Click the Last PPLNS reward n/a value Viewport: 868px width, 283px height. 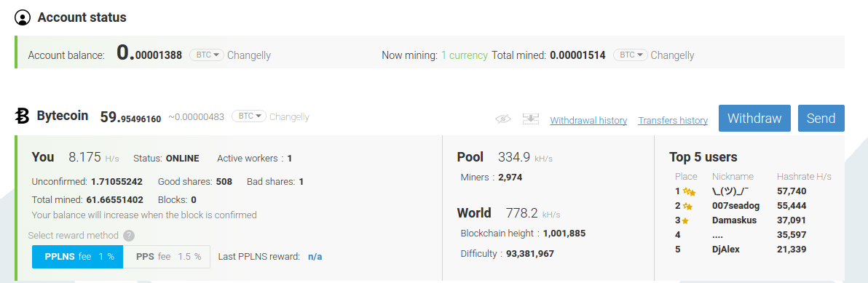pos(315,257)
